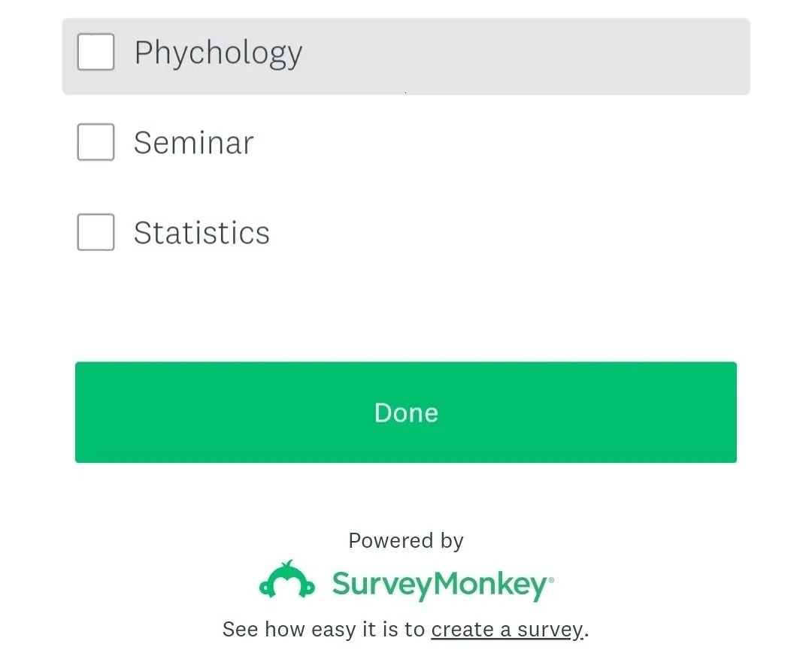Click the word "Done" on the button
The width and height of the screenshot is (812, 659).
[406, 413]
